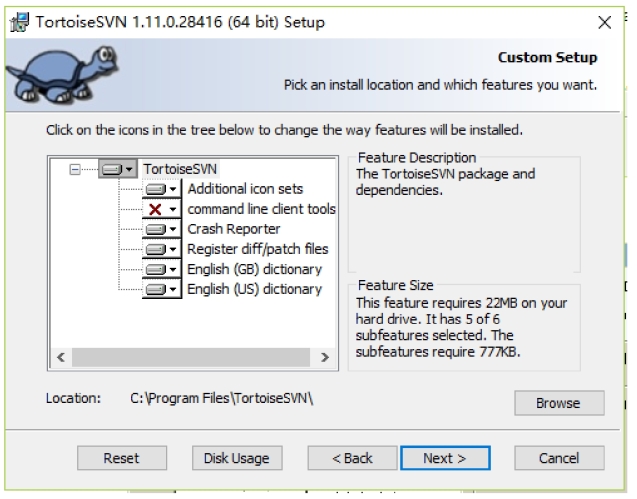Open the command line client tools dropdown

pos(161,209)
